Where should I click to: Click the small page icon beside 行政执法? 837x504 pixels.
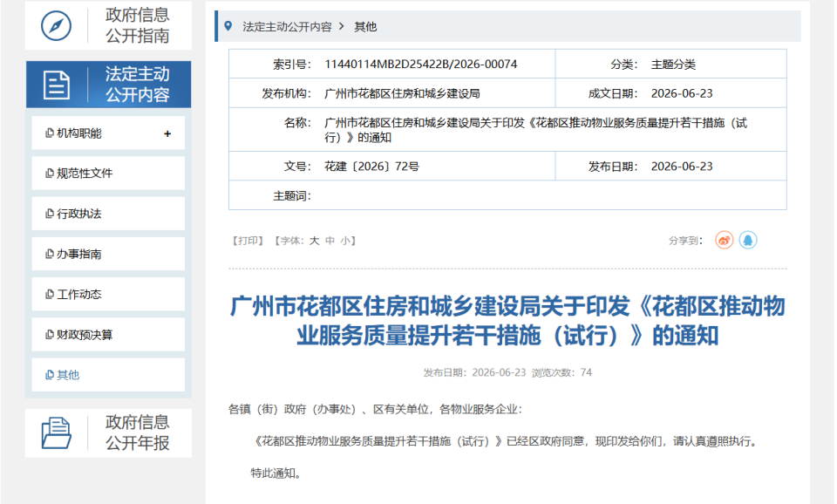50,214
